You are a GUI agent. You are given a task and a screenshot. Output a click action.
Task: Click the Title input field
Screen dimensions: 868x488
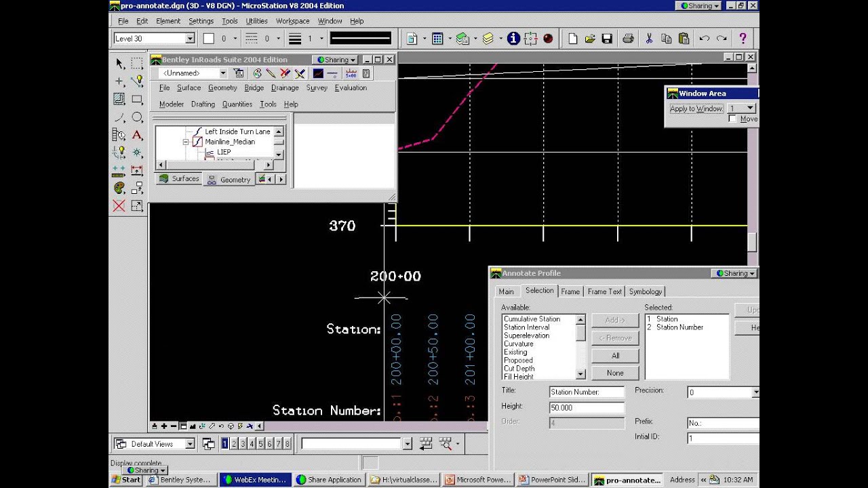click(x=587, y=392)
